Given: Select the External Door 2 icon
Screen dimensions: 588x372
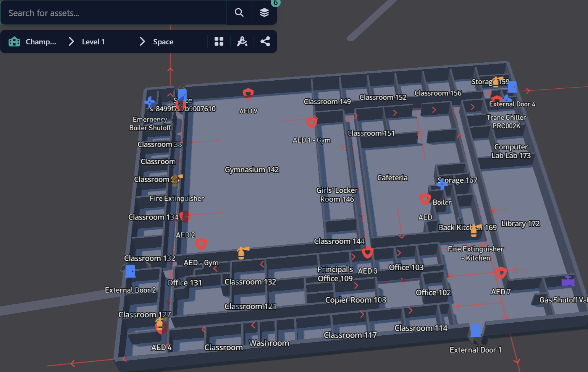Looking at the screenshot, I should (130, 271).
